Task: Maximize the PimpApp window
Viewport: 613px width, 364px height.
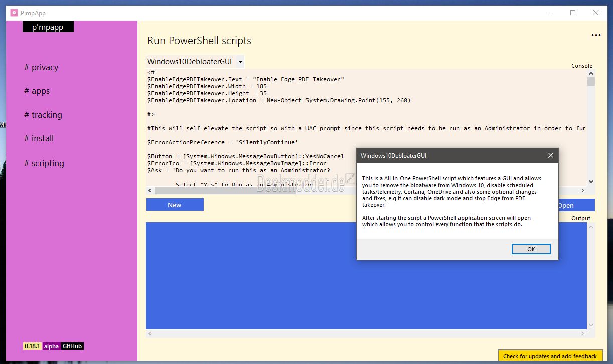Action: coord(573,13)
